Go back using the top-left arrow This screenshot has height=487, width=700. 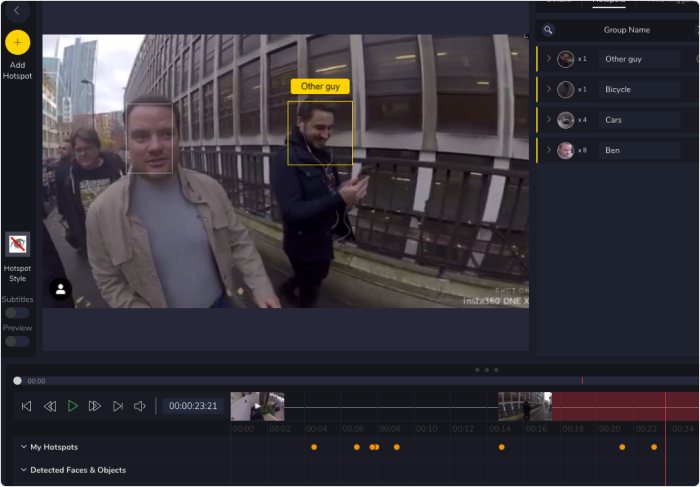pos(17,11)
